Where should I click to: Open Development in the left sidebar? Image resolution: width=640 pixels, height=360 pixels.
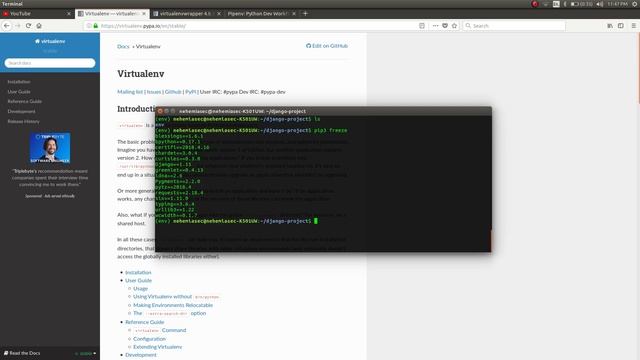21,111
